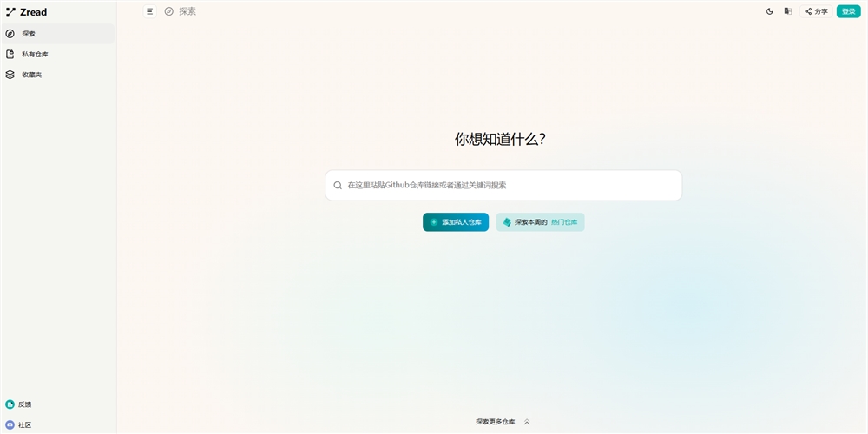
Task: Click the 添加私人仓库 button
Action: pyautogui.click(x=456, y=222)
